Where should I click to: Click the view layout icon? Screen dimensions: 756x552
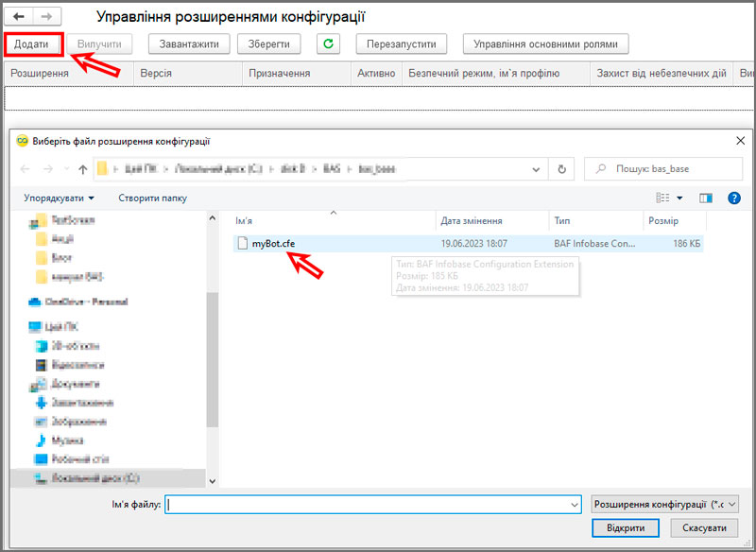coord(662,198)
